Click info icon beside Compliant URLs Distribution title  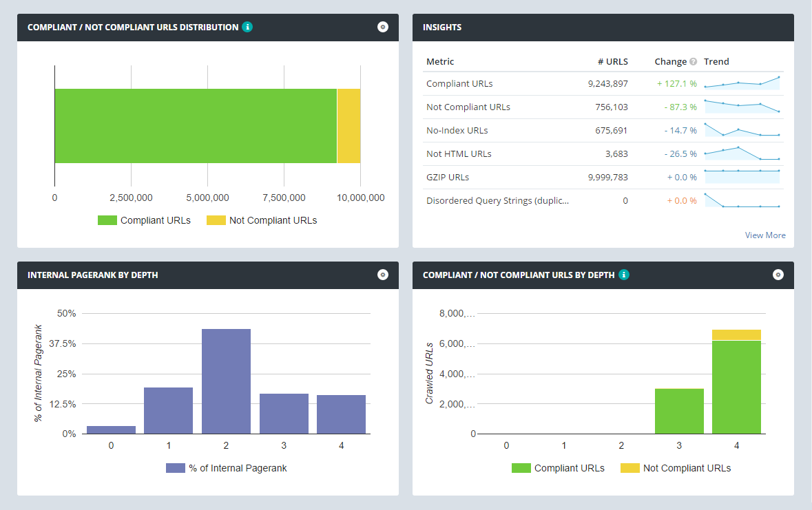click(247, 27)
